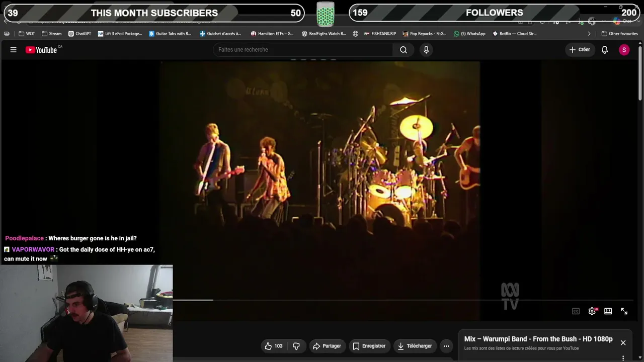The width and height of the screenshot is (644, 362).
Task: Open the Stream bookmark folder
Action: coord(52,34)
